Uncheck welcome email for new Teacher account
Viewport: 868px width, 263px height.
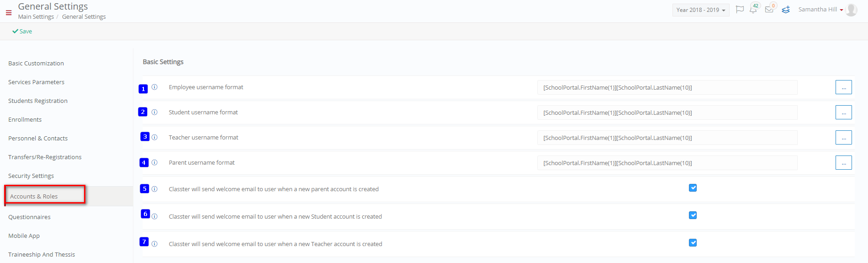[x=693, y=242]
